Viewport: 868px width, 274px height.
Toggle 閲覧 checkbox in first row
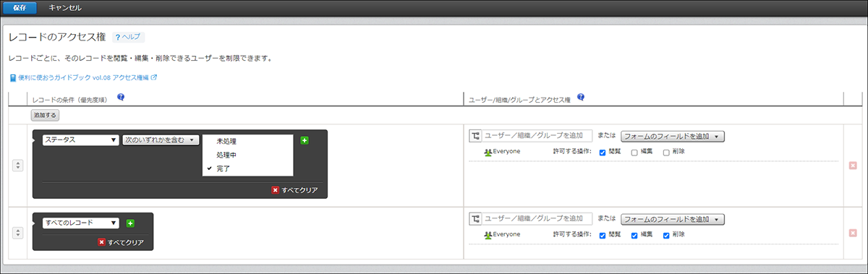[x=603, y=153]
